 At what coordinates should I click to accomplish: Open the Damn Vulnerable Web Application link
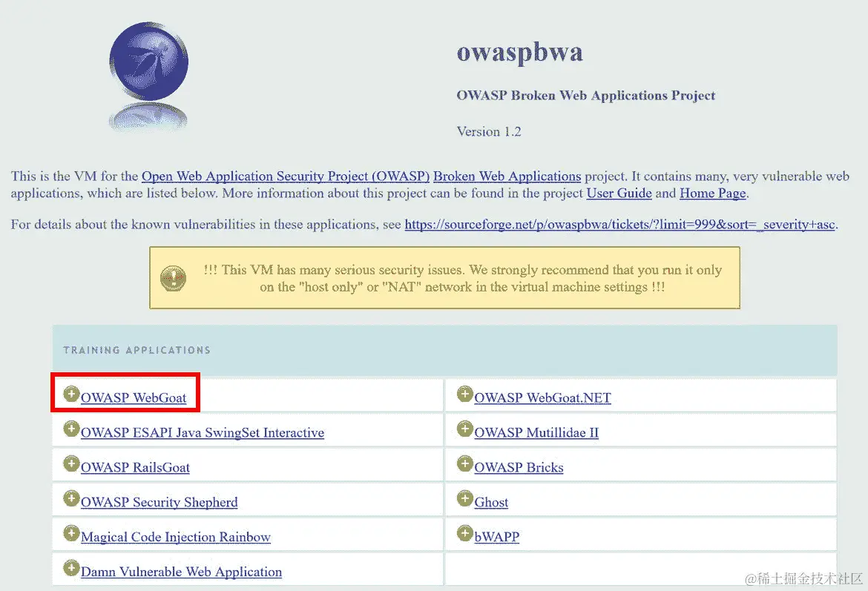pos(181,572)
